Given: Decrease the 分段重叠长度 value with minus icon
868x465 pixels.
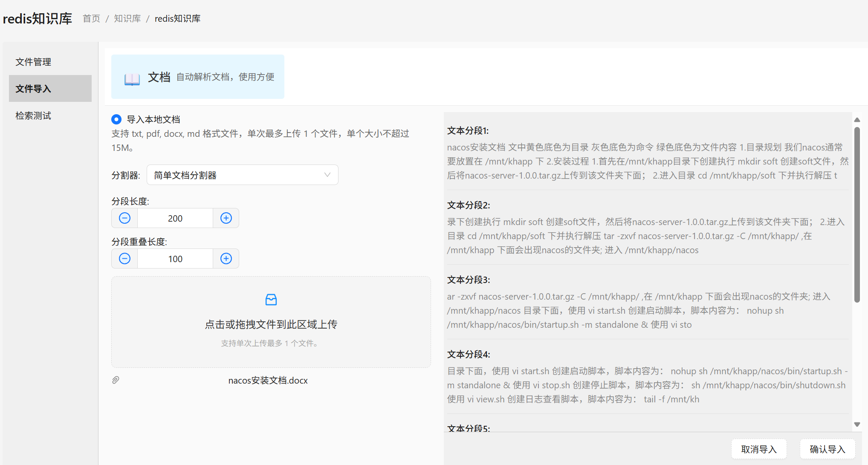Looking at the screenshot, I should [x=124, y=259].
